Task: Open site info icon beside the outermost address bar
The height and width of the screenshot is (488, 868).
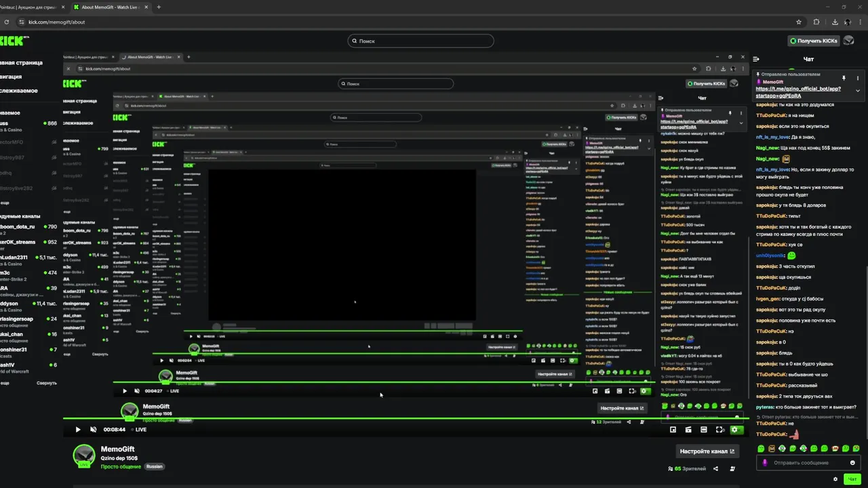Action: click(x=22, y=22)
